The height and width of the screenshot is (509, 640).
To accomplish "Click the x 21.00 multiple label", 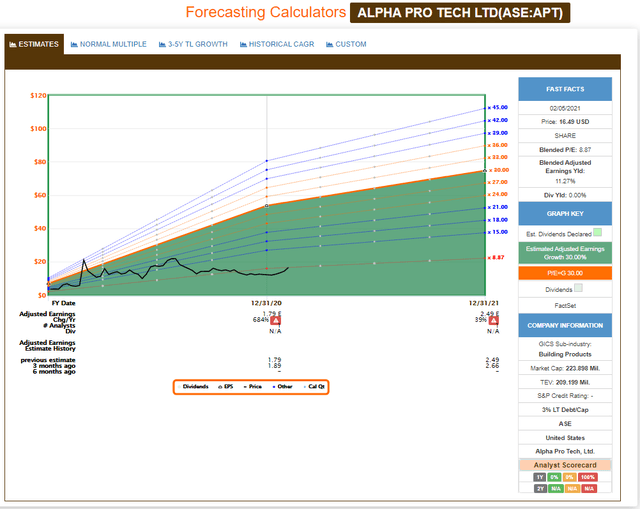I will 498,207.
